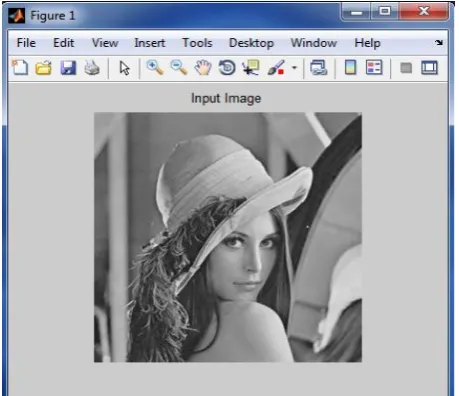Select the Pan hand tool

[x=203, y=68]
